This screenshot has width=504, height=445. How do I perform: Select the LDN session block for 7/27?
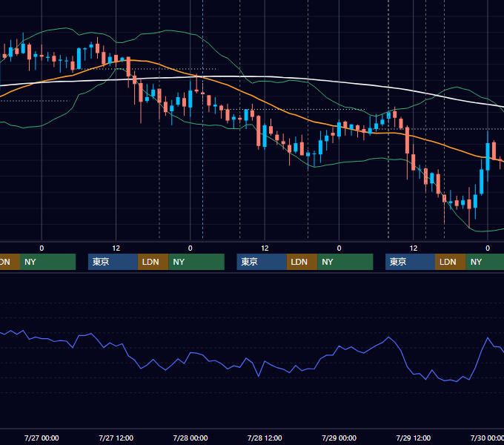pos(153,262)
